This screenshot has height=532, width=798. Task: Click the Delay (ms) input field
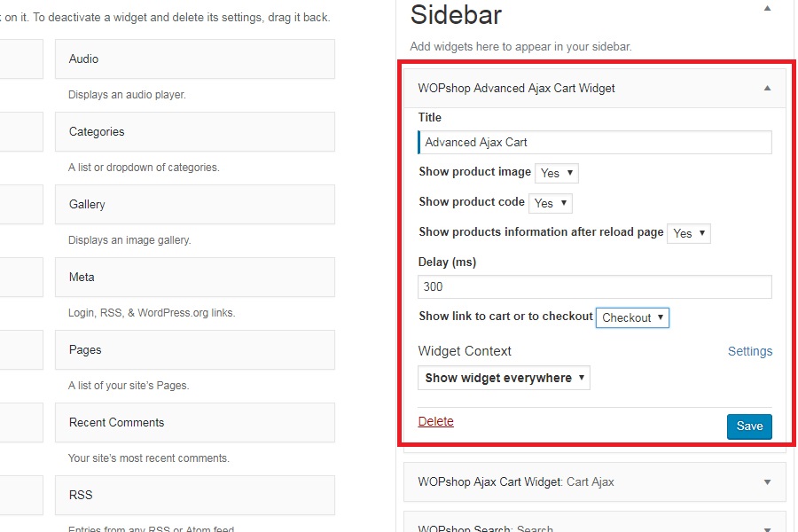(x=595, y=286)
